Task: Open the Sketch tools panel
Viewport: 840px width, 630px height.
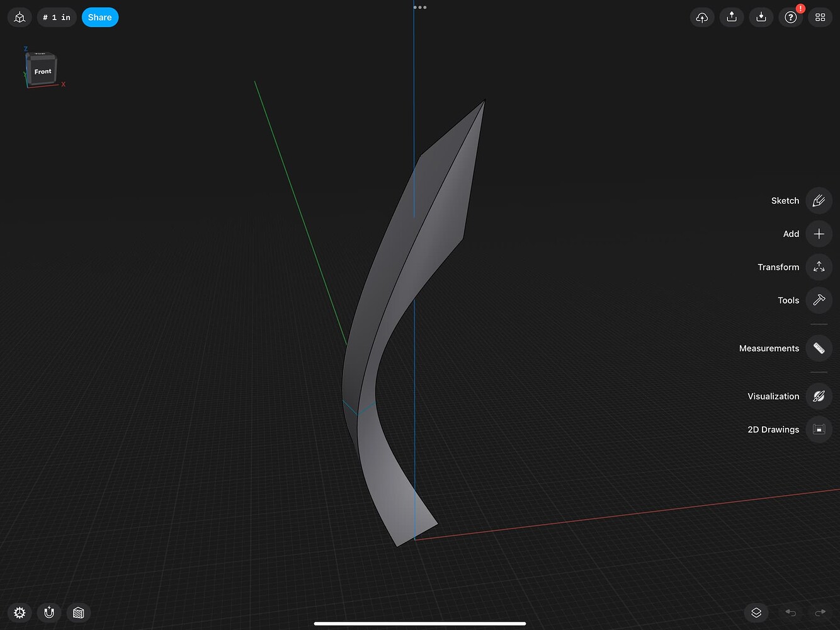Action: (x=819, y=200)
